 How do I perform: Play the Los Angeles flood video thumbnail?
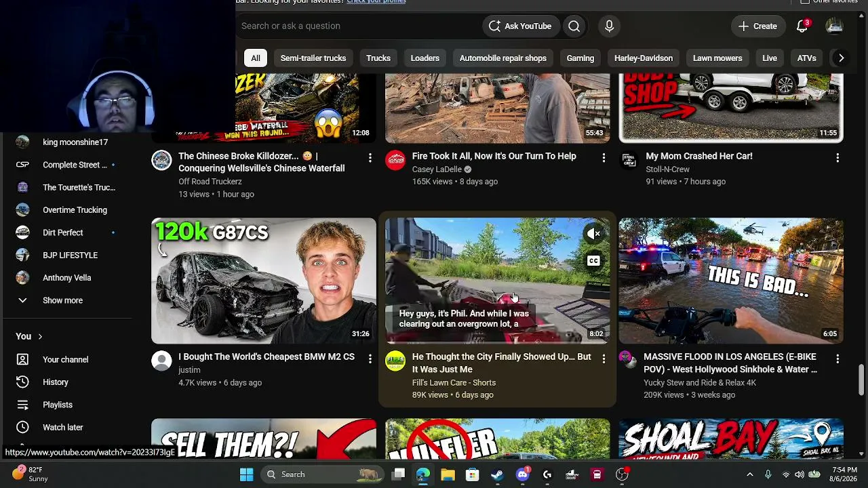coord(731,281)
